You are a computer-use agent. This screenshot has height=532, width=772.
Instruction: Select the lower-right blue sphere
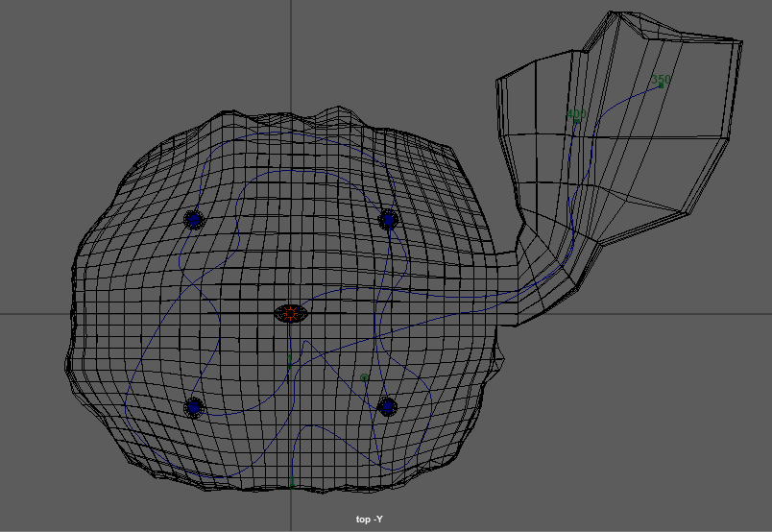coord(388,406)
